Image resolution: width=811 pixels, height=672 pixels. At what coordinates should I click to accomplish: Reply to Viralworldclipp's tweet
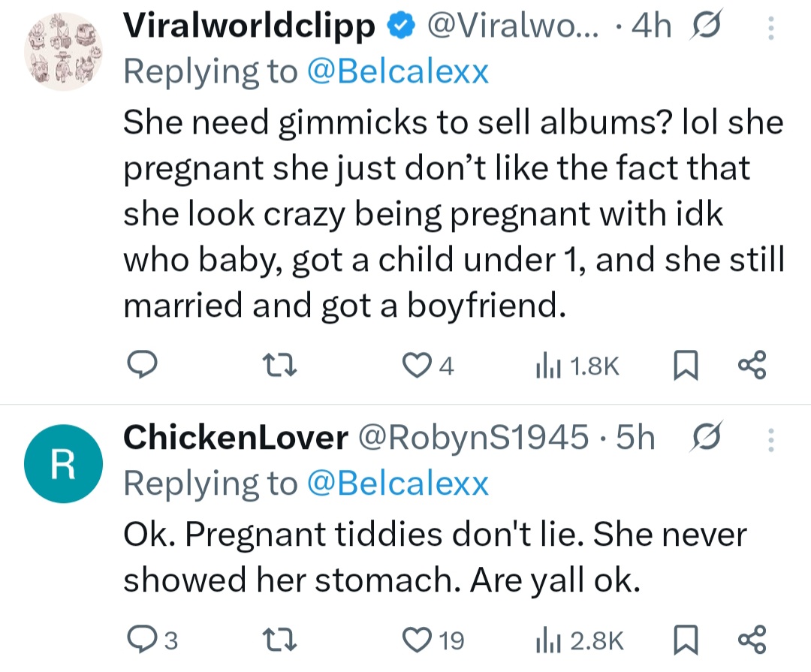point(140,366)
